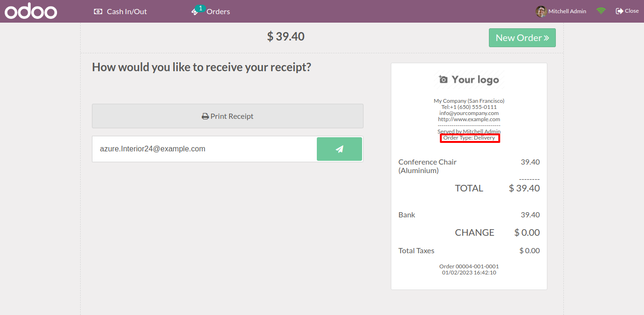This screenshot has width=644, height=315.
Task: Start a New Order
Action: pos(522,38)
